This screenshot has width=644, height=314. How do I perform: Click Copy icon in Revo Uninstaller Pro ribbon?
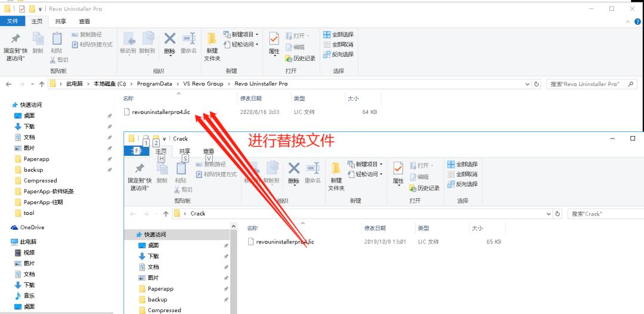(38, 43)
